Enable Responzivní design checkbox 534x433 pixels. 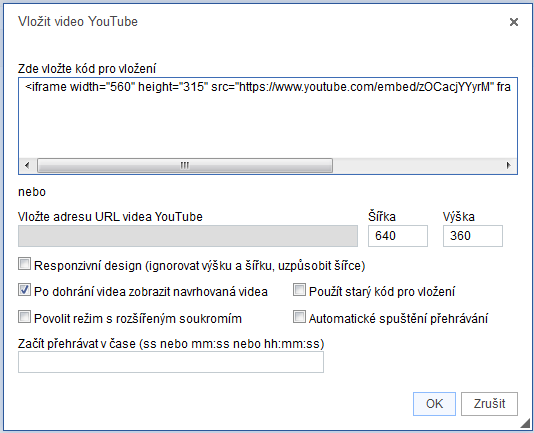24,264
